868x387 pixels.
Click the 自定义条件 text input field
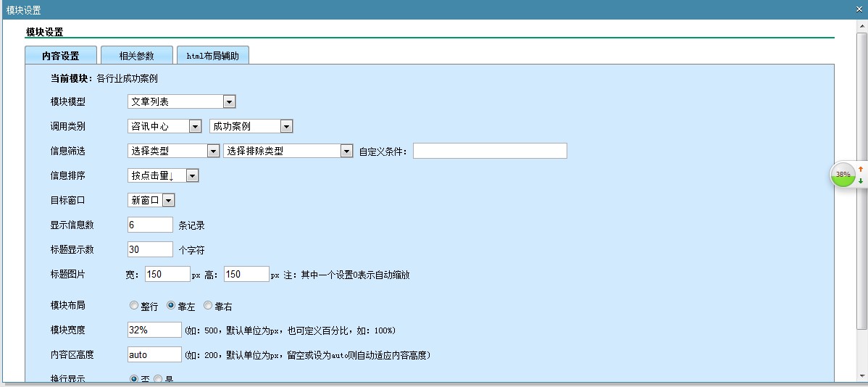click(490, 151)
